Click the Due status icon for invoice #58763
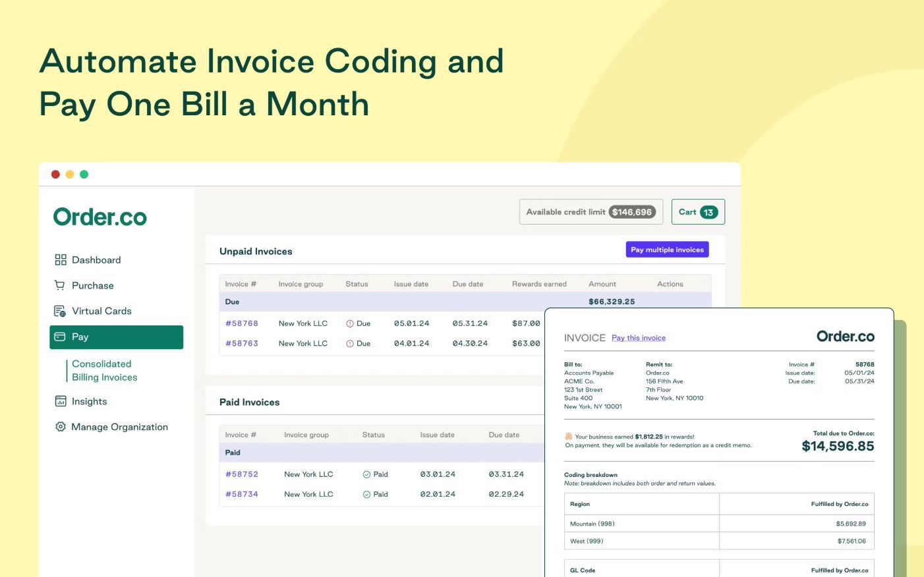 click(x=350, y=343)
